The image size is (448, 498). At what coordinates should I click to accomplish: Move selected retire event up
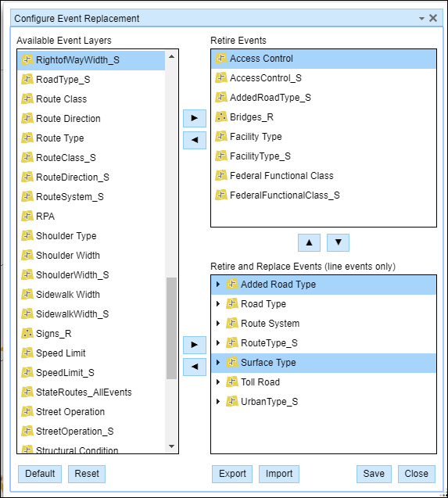[309, 242]
